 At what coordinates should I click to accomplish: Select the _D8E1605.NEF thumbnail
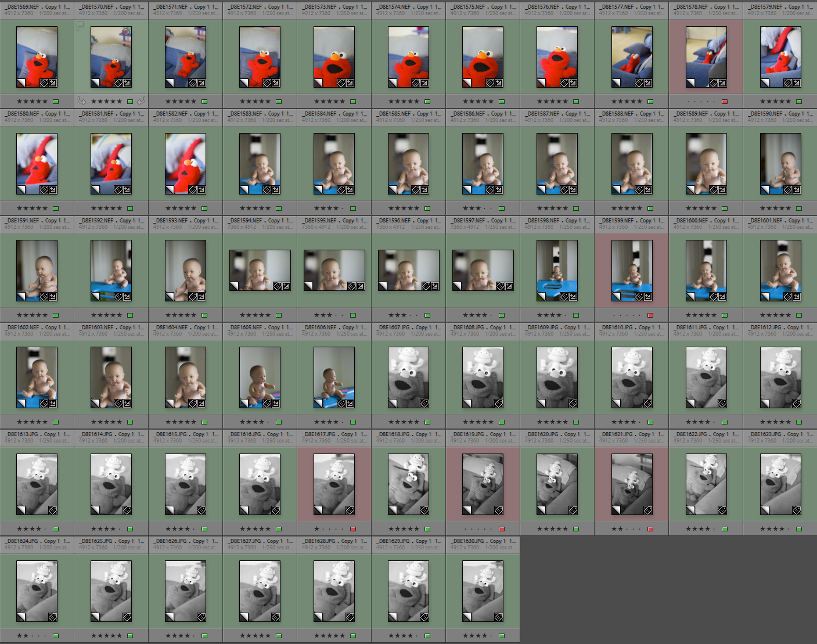pos(260,377)
